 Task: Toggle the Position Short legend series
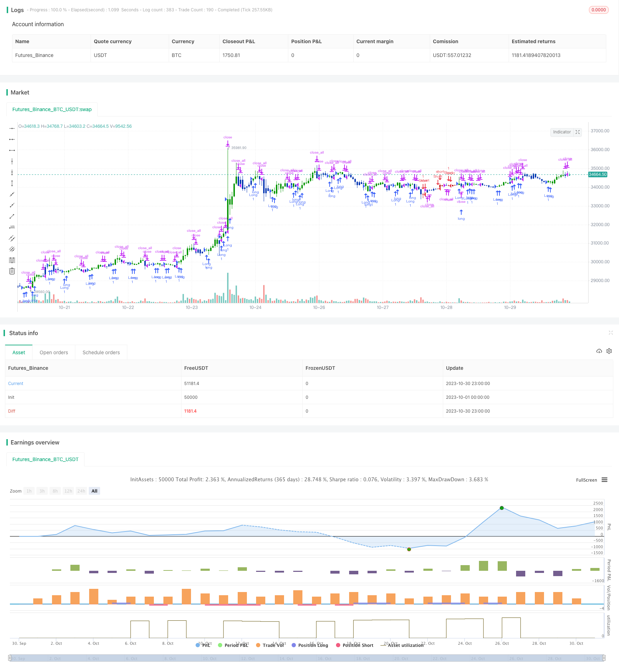pos(355,645)
